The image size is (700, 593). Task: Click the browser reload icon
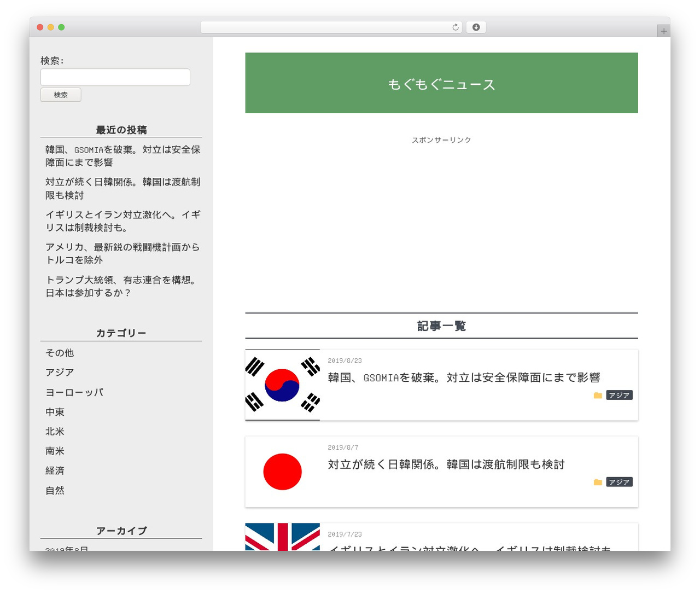tap(456, 27)
